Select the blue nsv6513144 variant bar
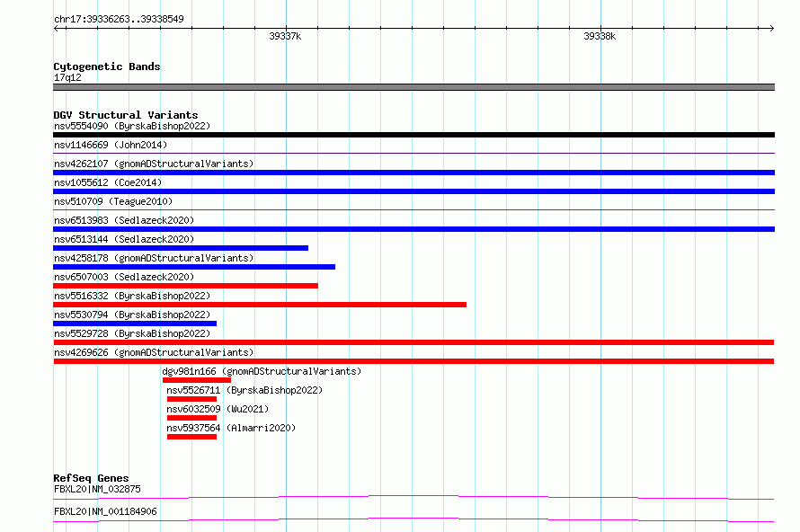Viewport: 800px width, 532px height. 181,248
